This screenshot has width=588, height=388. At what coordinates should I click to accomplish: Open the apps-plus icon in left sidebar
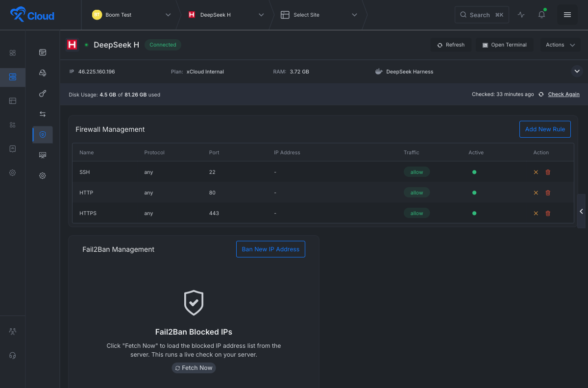coord(13,125)
